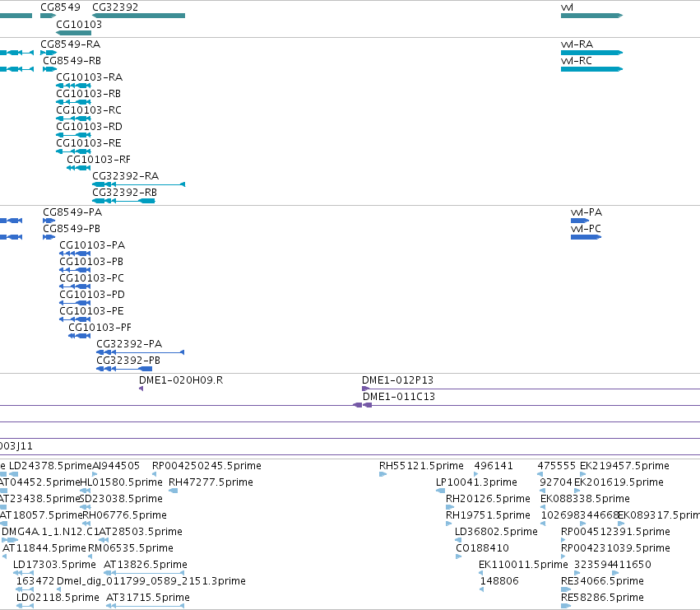The height and width of the screenshot is (610, 700).
Task: Click the CG32392-RA transcript glyph
Action: click(139, 184)
